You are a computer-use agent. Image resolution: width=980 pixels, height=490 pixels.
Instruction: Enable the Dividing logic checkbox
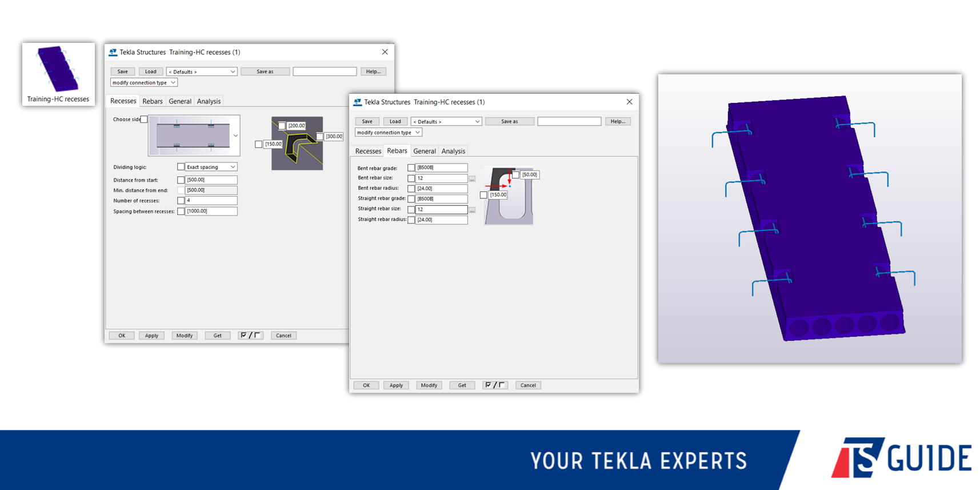[181, 167]
